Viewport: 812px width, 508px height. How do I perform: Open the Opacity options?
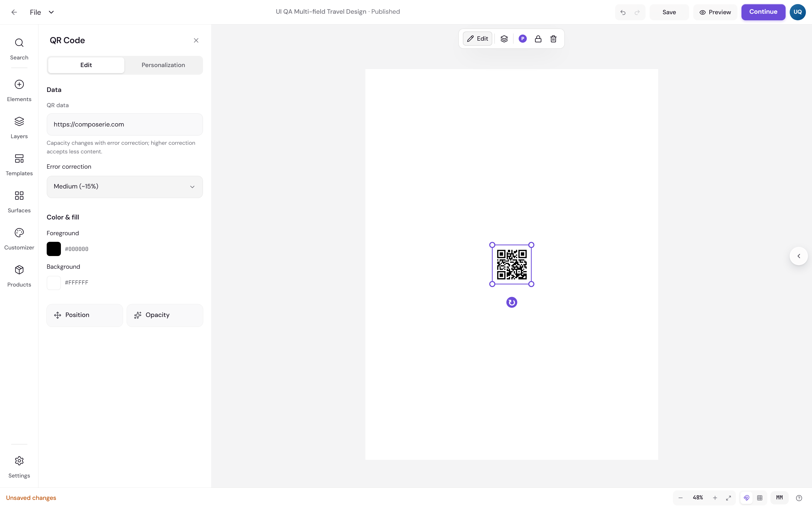(x=165, y=315)
